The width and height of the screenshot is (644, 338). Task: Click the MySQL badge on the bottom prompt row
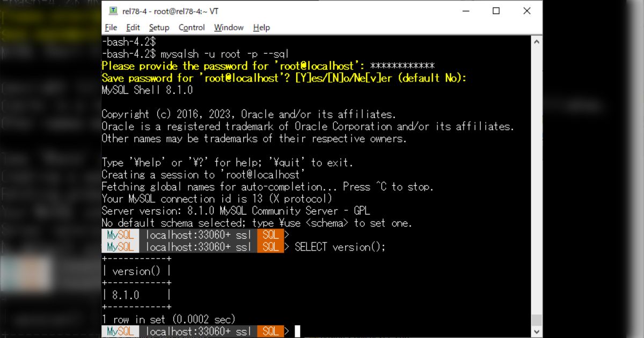point(119,332)
